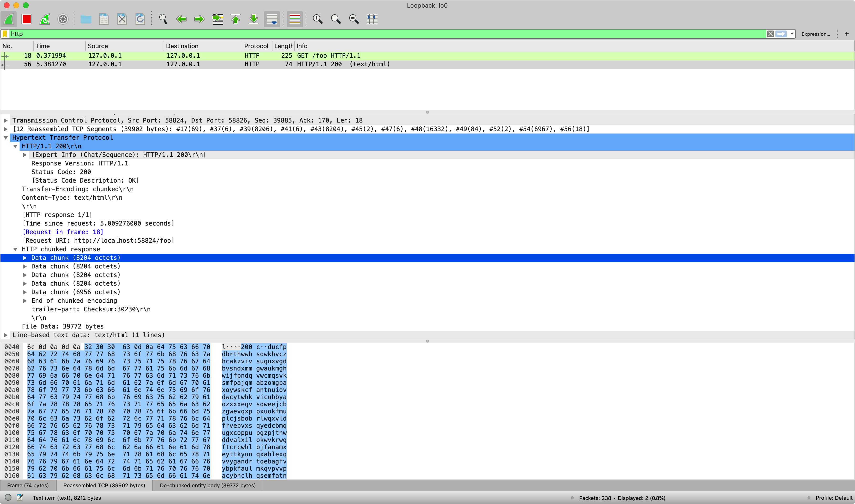Collapse the HTTP chunked response section
This screenshot has height=504, width=855.
click(x=15, y=249)
